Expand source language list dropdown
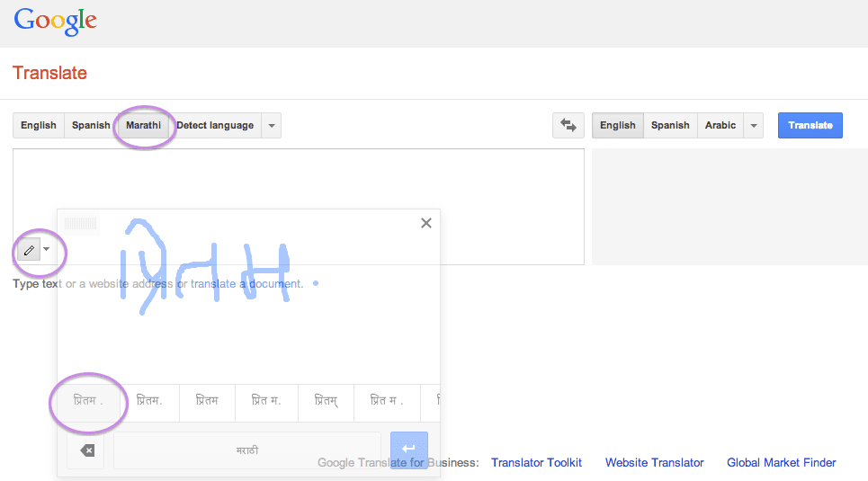 pos(272,125)
